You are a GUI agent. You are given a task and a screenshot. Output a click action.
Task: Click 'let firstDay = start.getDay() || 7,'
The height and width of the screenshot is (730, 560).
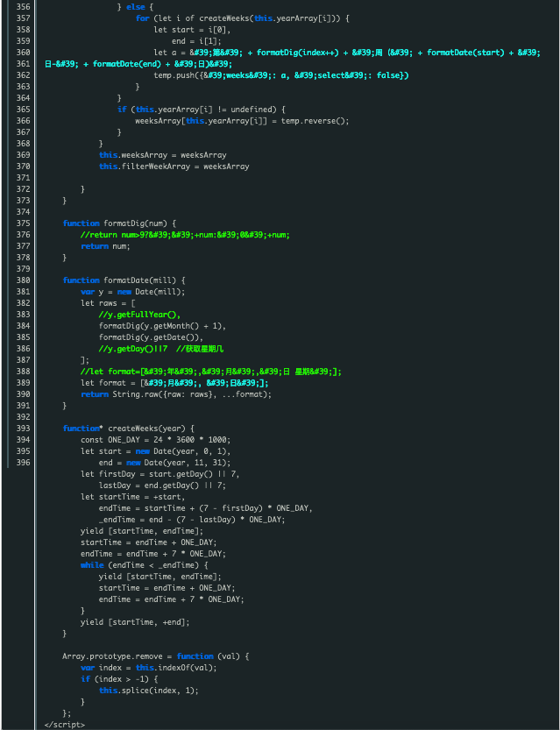coord(160,474)
